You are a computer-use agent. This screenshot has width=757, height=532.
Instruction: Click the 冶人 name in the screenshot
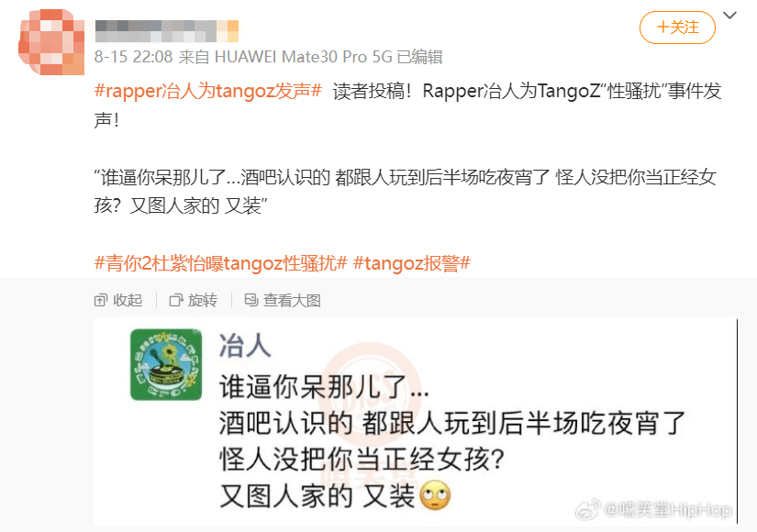click(245, 346)
